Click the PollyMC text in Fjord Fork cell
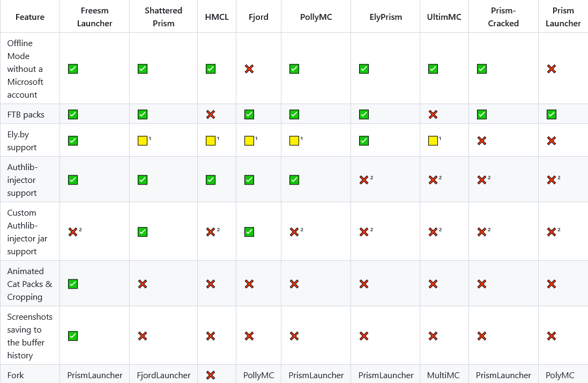Viewport: 588px width, 383px height. (x=258, y=375)
